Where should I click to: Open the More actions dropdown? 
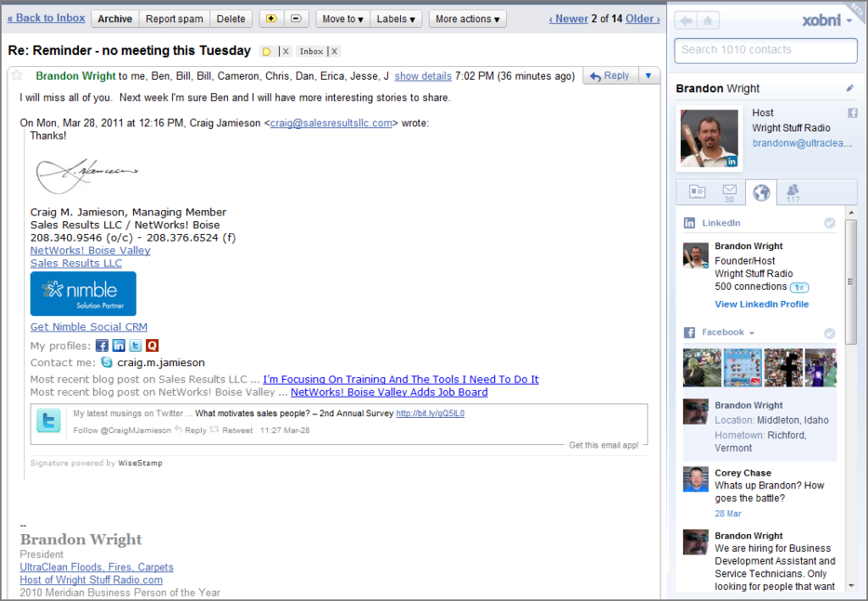coord(467,19)
